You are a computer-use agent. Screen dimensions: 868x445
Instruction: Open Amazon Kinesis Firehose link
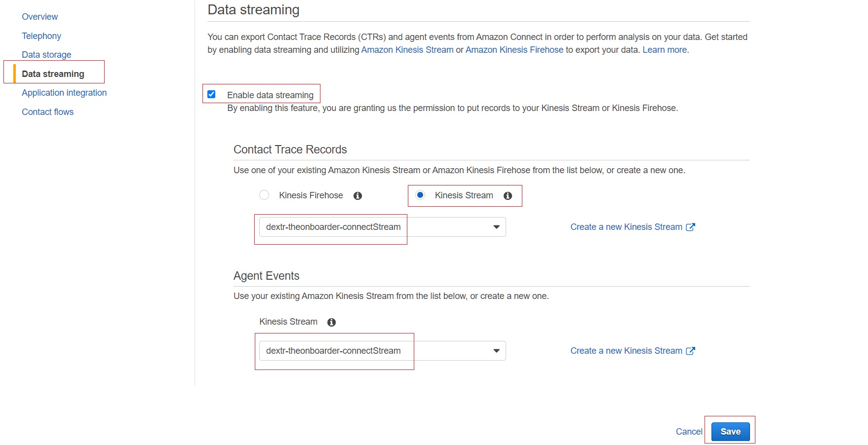[x=514, y=50]
